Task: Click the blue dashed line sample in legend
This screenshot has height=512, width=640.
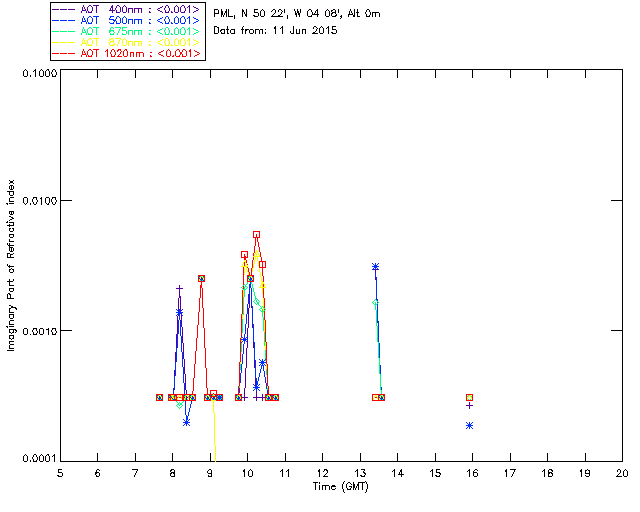Action: 64,20
